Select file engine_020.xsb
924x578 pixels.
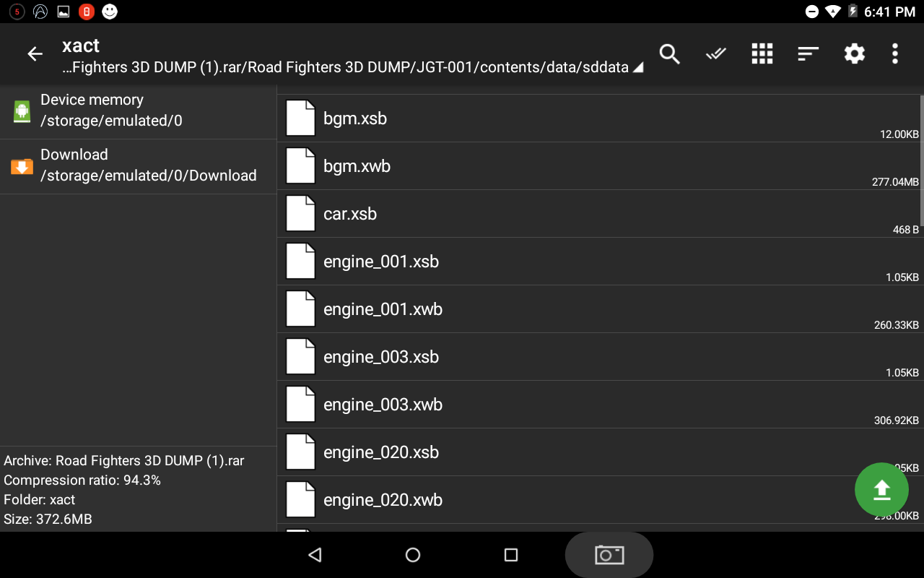point(599,452)
